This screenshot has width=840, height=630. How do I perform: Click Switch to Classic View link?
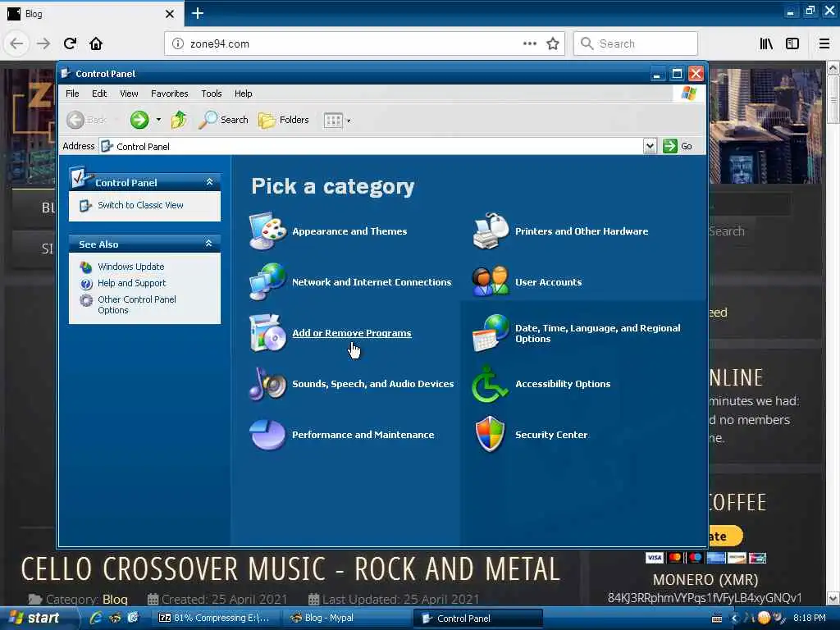[x=140, y=205]
